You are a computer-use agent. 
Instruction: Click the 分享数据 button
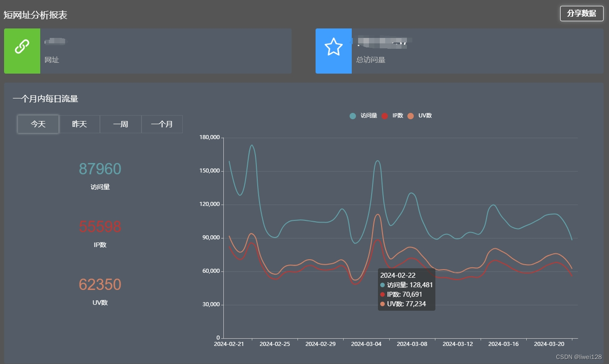pyautogui.click(x=581, y=14)
